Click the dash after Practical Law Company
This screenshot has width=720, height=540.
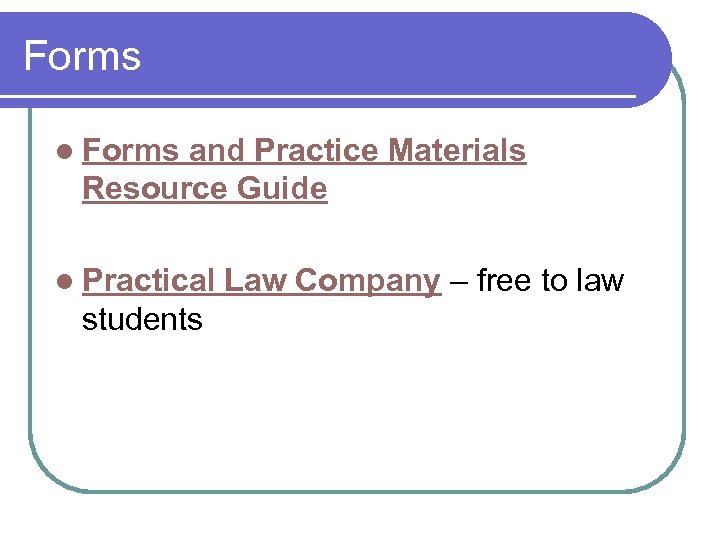(x=458, y=282)
